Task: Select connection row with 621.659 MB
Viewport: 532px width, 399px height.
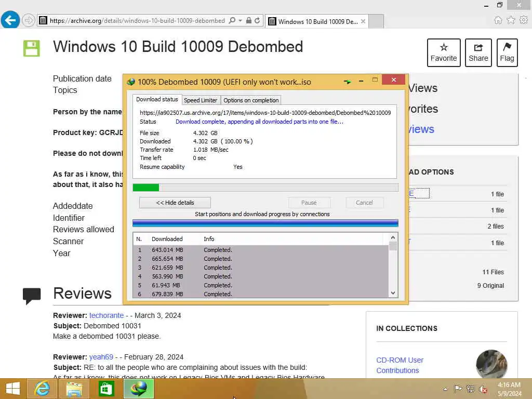Action: click(x=261, y=268)
